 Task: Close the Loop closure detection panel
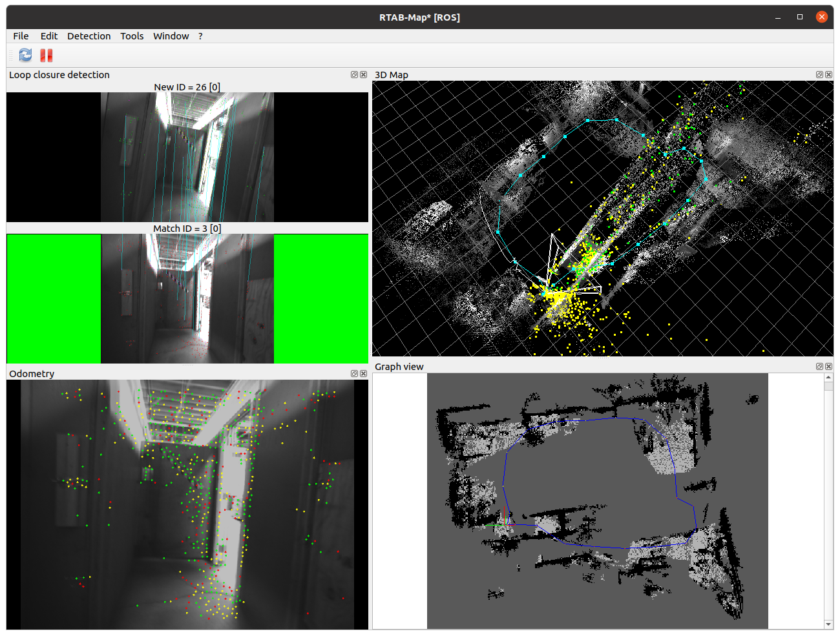click(363, 75)
